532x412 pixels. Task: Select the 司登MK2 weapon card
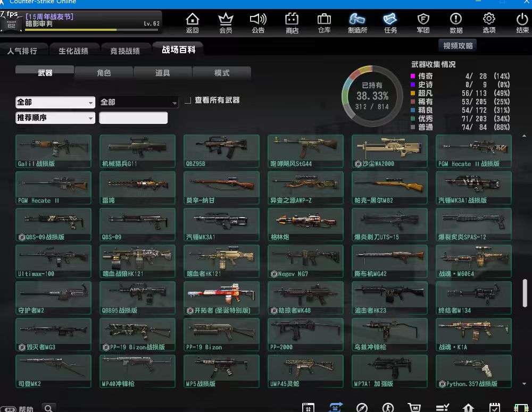pos(53,371)
